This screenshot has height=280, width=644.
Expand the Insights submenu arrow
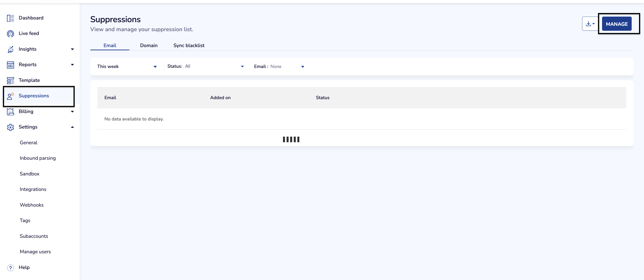click(x=72, y=49)
